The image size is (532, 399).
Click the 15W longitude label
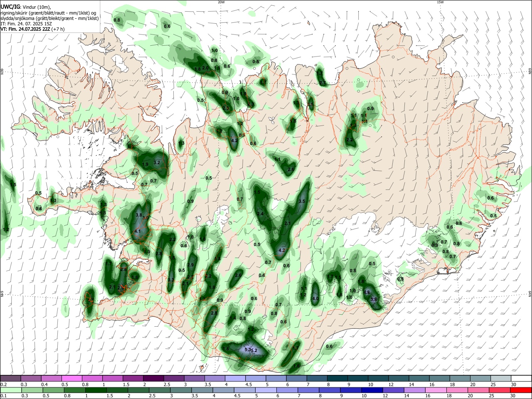tap(440, 2)
